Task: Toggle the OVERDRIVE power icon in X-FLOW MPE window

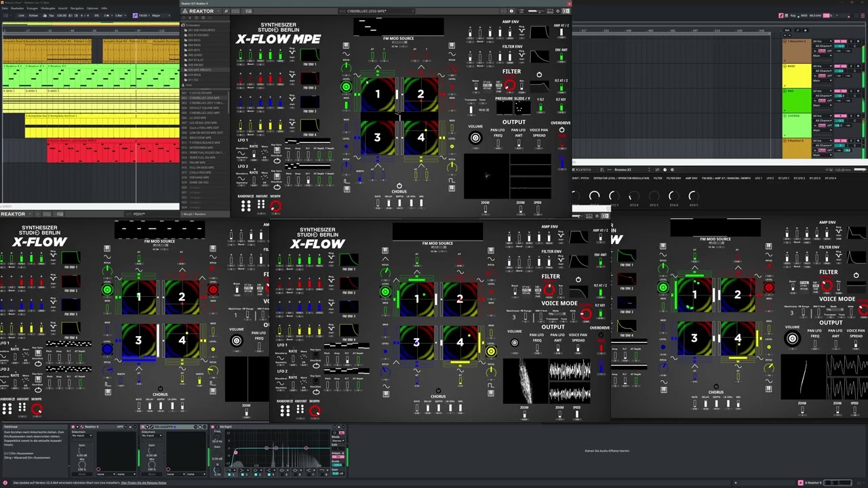Action: (561, 129)
